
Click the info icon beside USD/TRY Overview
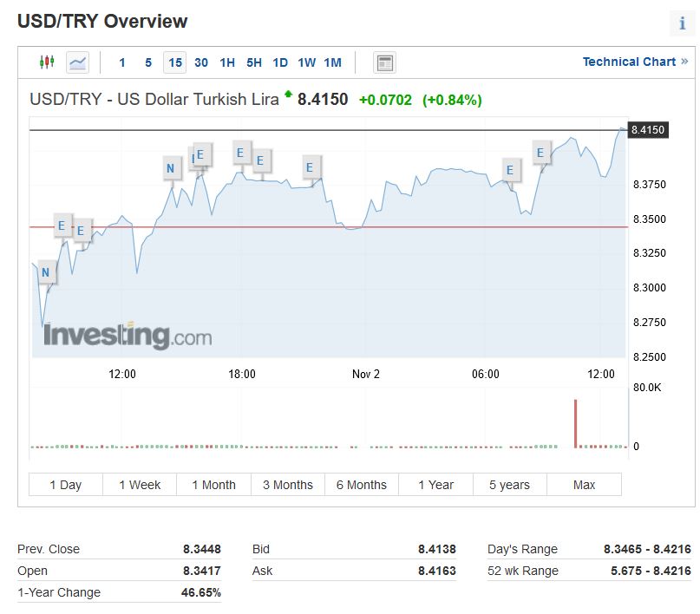682,23
